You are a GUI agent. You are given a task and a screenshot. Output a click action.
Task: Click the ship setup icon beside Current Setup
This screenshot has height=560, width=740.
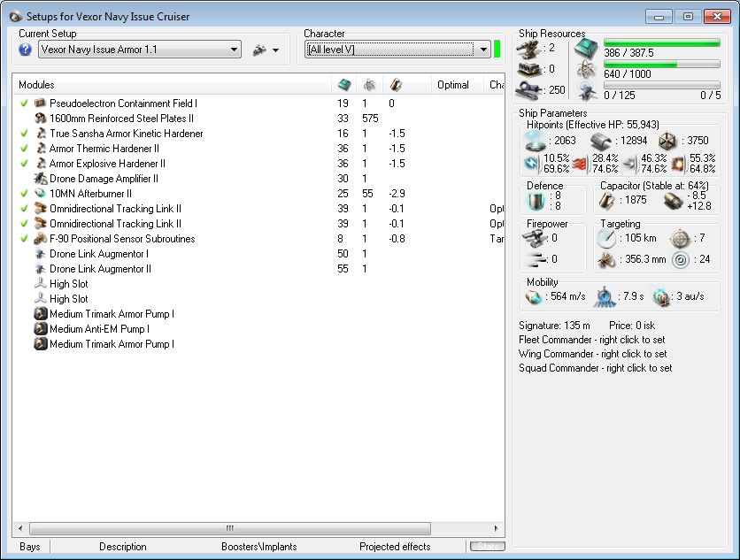[259, 49]
